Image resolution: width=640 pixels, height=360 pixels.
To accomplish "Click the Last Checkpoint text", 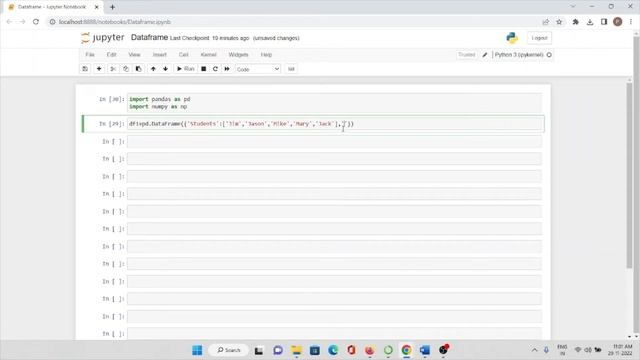I will [209, 38].
